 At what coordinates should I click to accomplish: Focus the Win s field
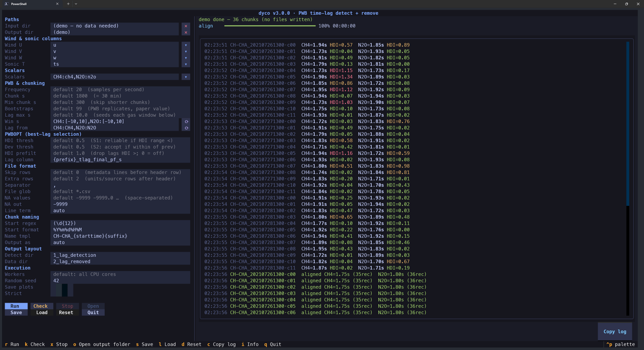[x=114, y=121]
